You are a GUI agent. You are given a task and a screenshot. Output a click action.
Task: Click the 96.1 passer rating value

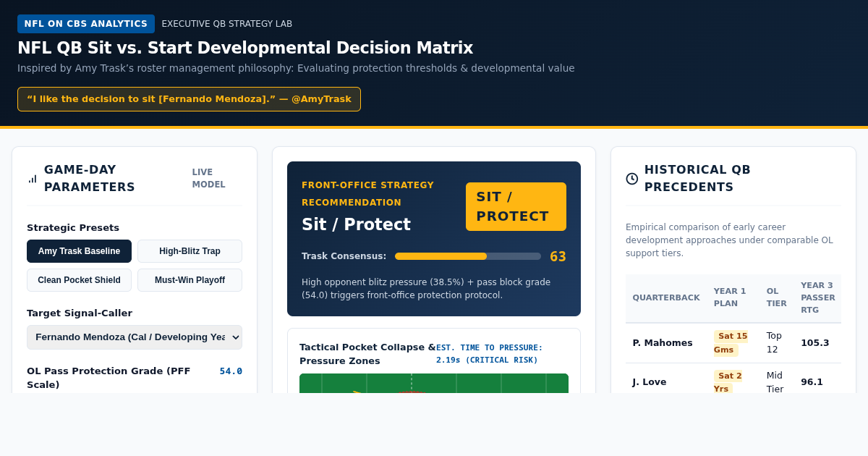pos(812,382)
